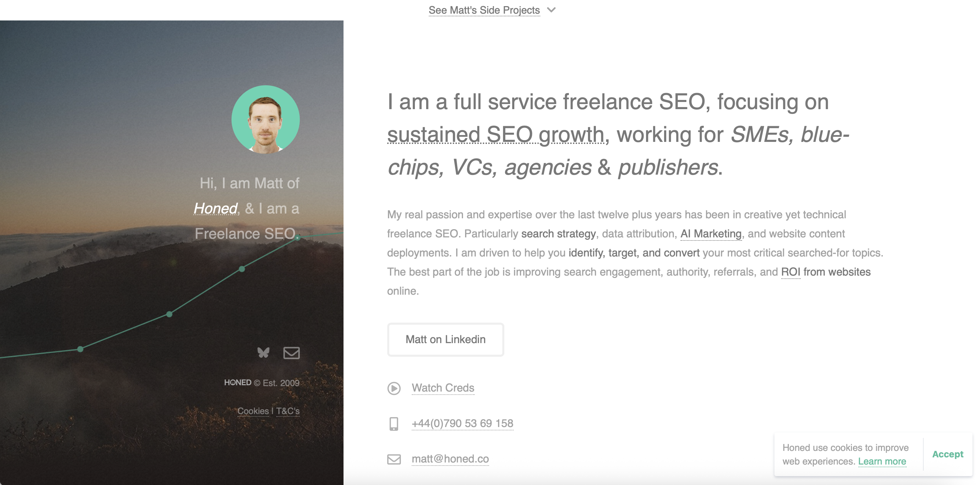The width and height of the screenshot is (980, 485).
Task: Accept the cookie notice
Action: (947, 454)
